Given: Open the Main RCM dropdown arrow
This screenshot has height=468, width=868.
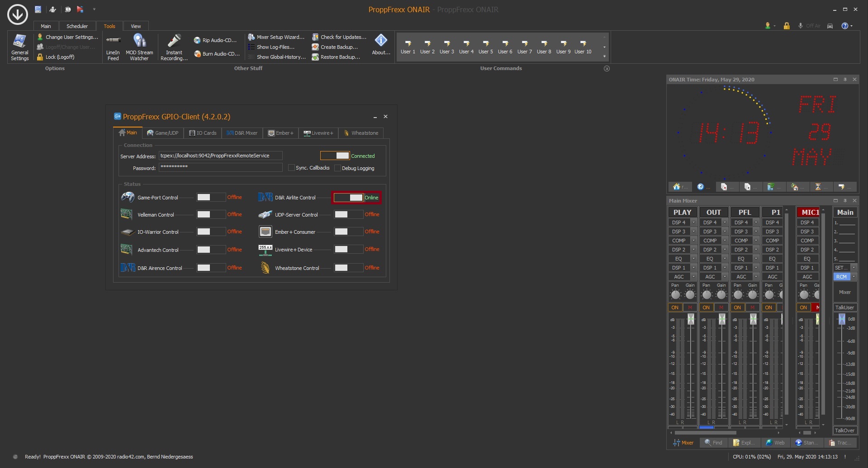Looking at the screenshot, I should tap(854, 277).
